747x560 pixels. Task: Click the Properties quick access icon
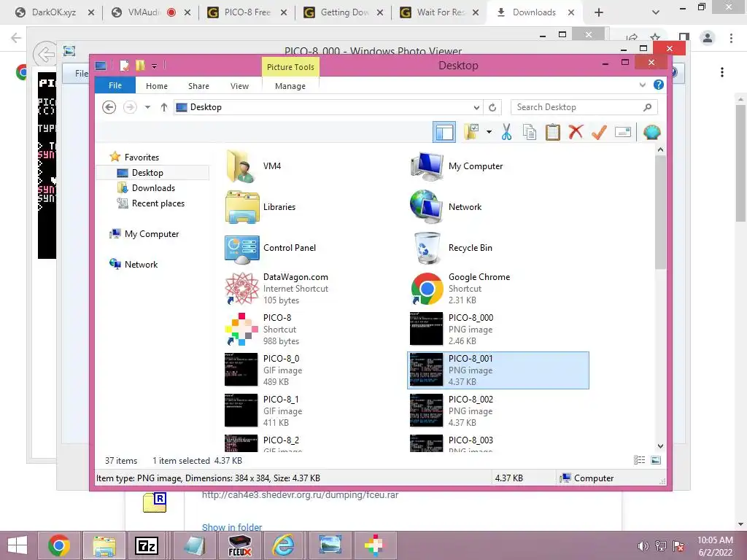tap(124, 65)
